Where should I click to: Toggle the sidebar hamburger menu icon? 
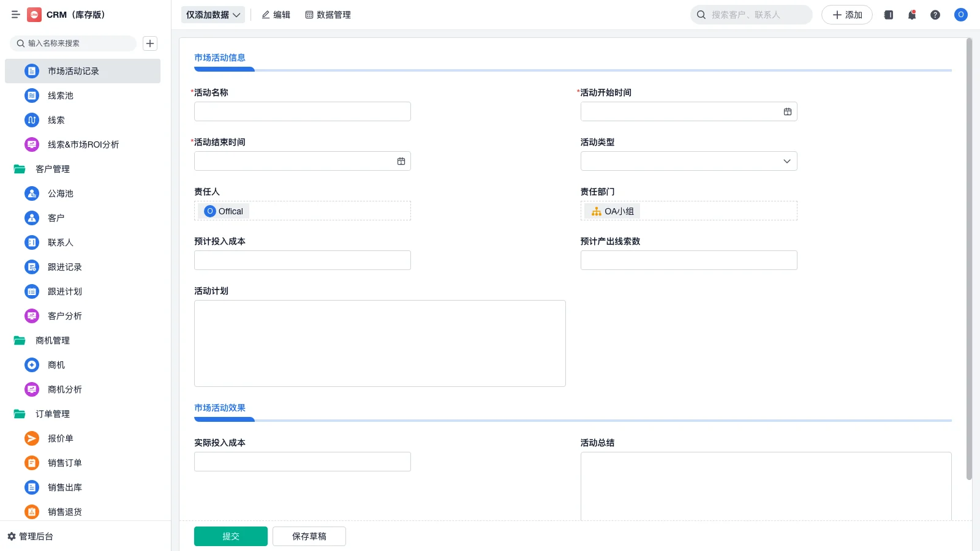click(x=16, y=15)
